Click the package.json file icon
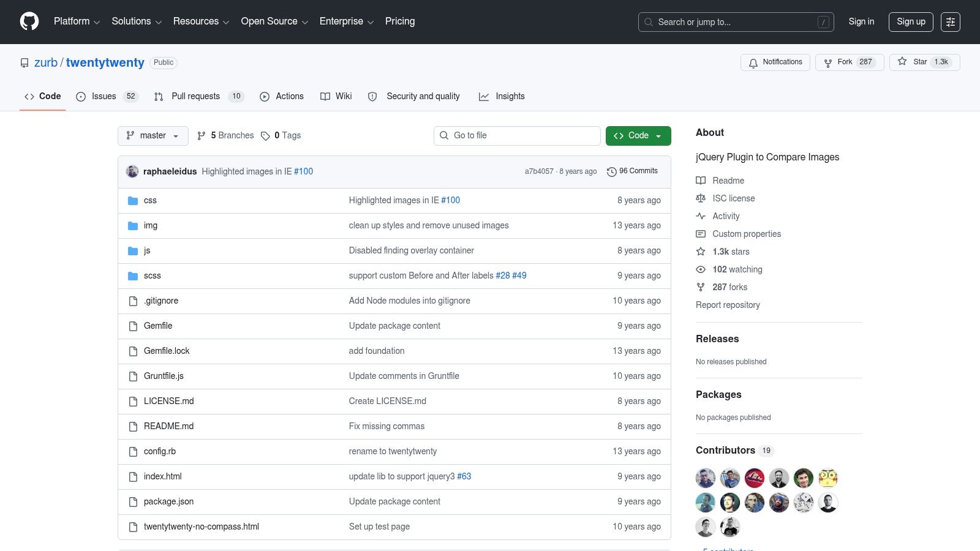Image resolution: width=980 pixels, height=551 pixels. pyautogui.click(x=133, y=502)
